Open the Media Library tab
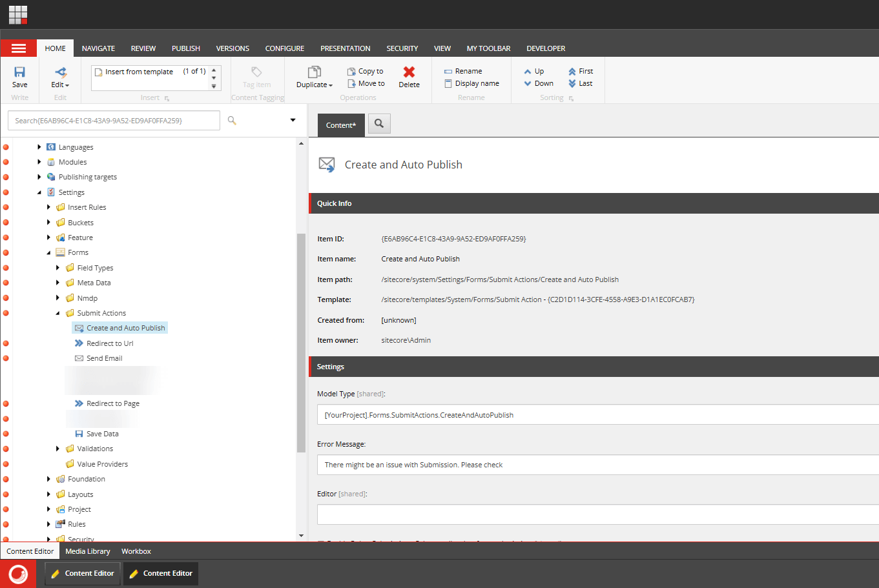The width and height of the screenshot is (879, 588). [x=88, y=551]
